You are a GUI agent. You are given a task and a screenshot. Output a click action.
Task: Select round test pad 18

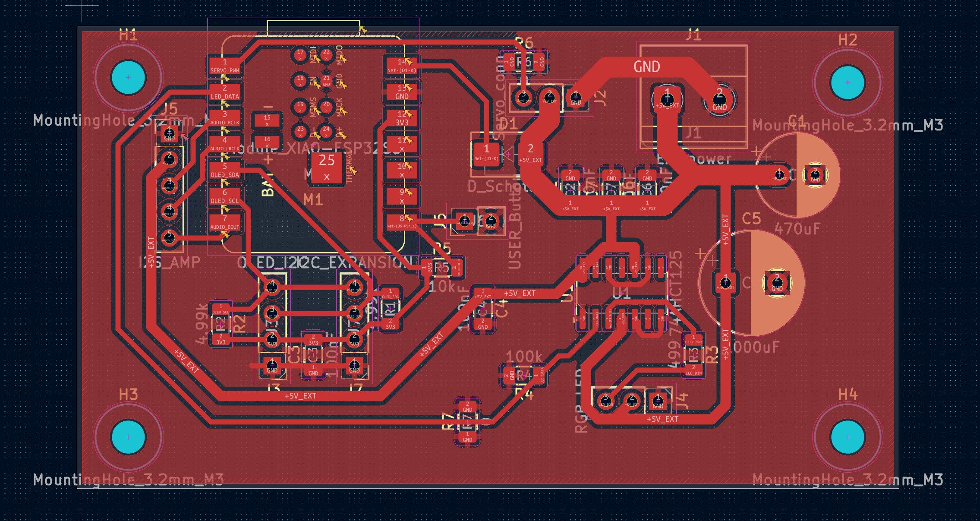pos(300,80)
